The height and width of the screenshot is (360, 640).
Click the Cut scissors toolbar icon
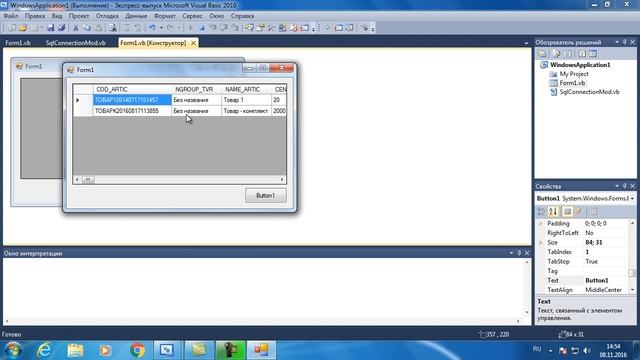point(76,28)
